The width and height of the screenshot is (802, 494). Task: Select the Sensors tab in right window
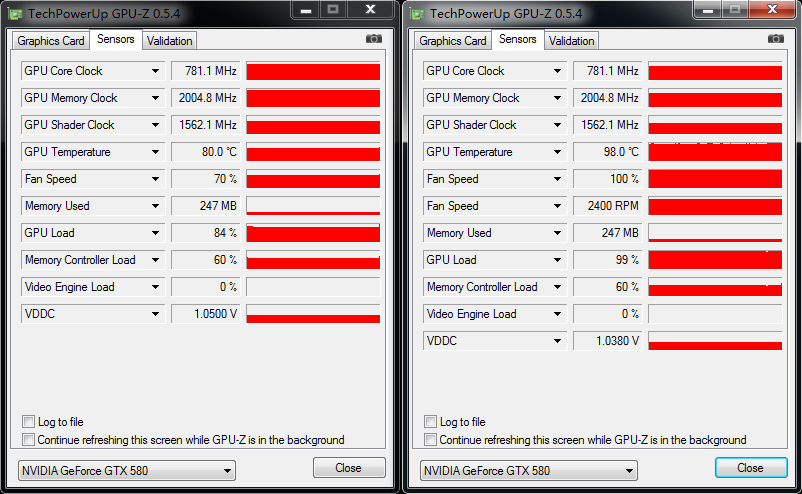click(x=518, y=39)
